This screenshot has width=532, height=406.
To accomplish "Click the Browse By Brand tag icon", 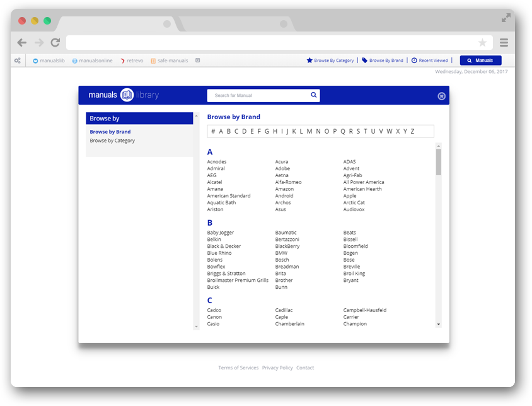I will tap(364, 60).
